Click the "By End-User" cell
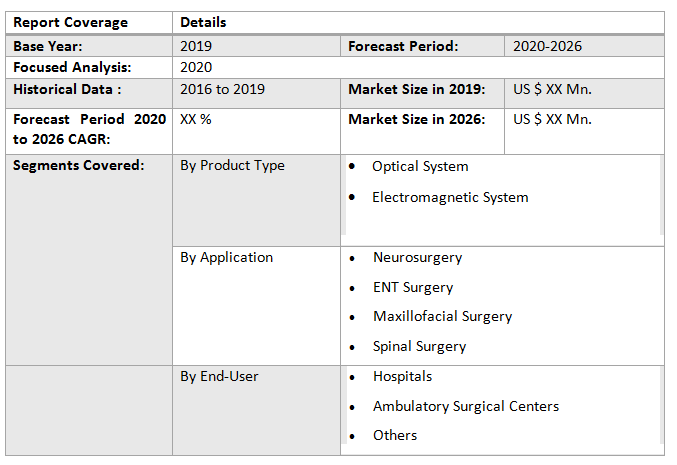677x465 pixels. pyautogui.click(x=219, y=377)
